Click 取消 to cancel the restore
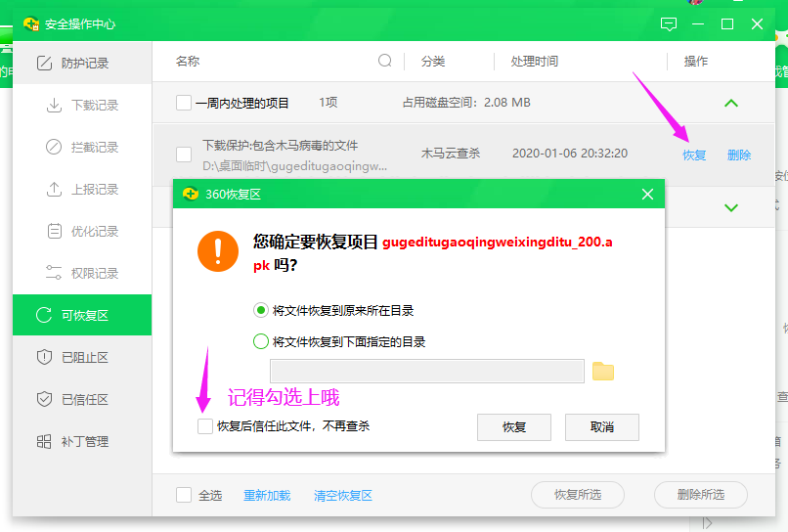This screenshot has height=532, width=788. [x=602, y=427]
